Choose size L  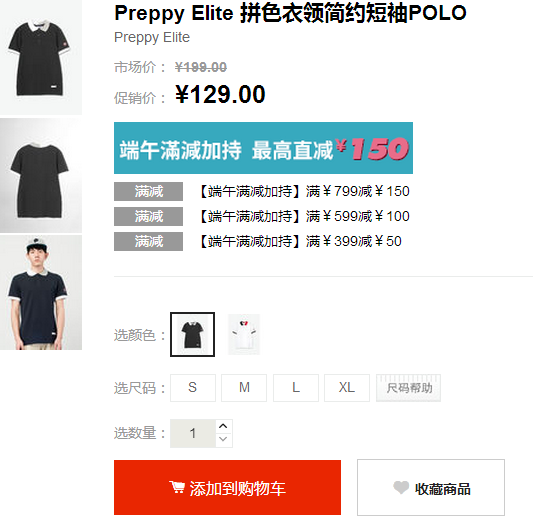pyautogui.click(x=296, y=388)
